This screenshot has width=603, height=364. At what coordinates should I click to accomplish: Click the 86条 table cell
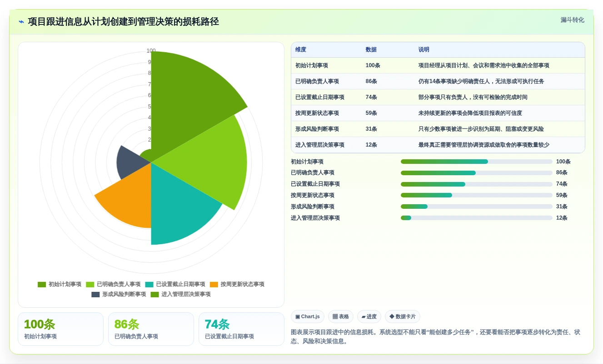pyautogui.click(x=372, y=82)
